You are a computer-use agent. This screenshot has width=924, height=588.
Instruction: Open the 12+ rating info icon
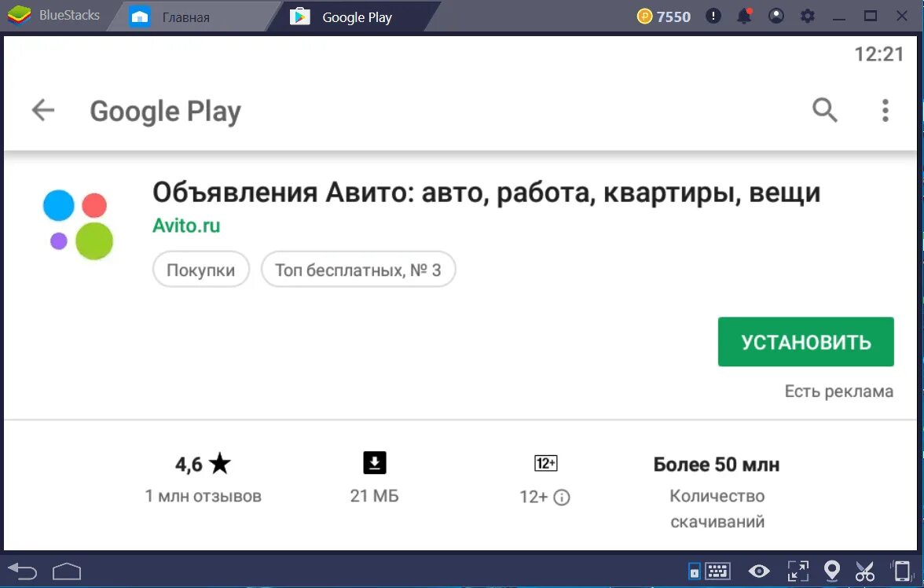(563, 497)
